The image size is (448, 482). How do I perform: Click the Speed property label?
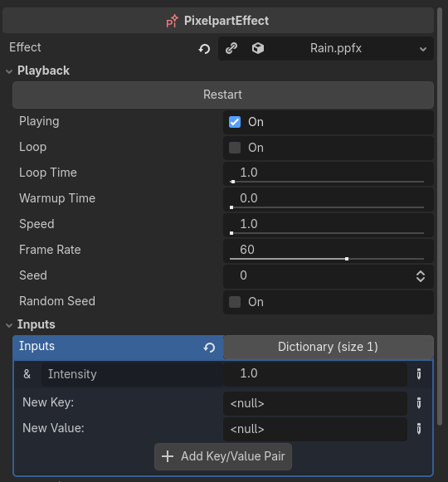[x=37, y=224]
